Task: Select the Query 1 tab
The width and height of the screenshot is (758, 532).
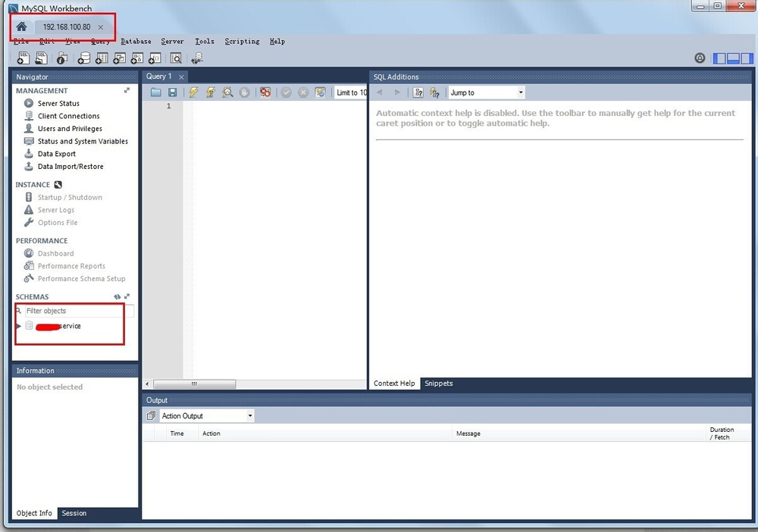Action: (159, 77)
